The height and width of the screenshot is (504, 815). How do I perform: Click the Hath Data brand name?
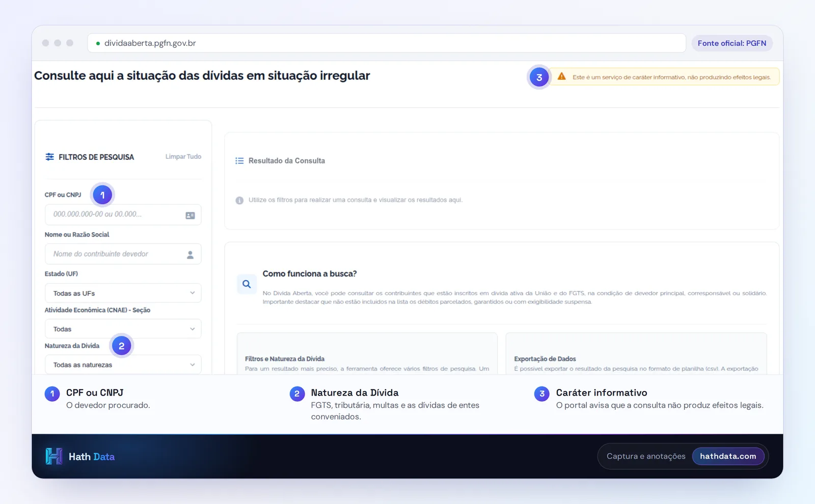[92, 457]
